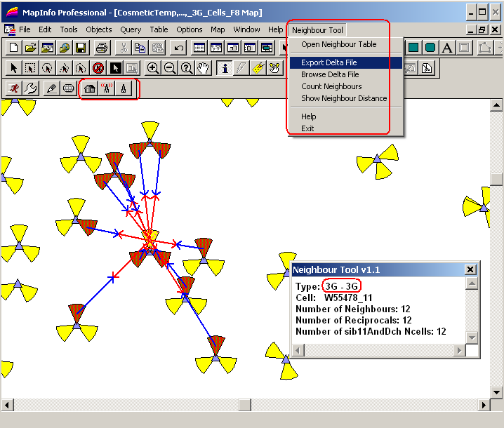Click the map horizontal scrollbar thumb
504x428 pixels.
point(244,405)
